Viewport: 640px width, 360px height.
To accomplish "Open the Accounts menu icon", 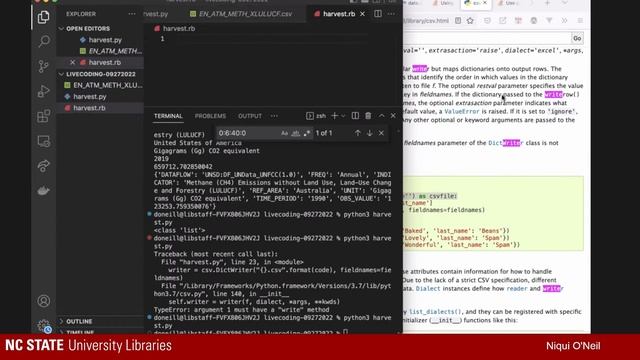I will (44, 301).
